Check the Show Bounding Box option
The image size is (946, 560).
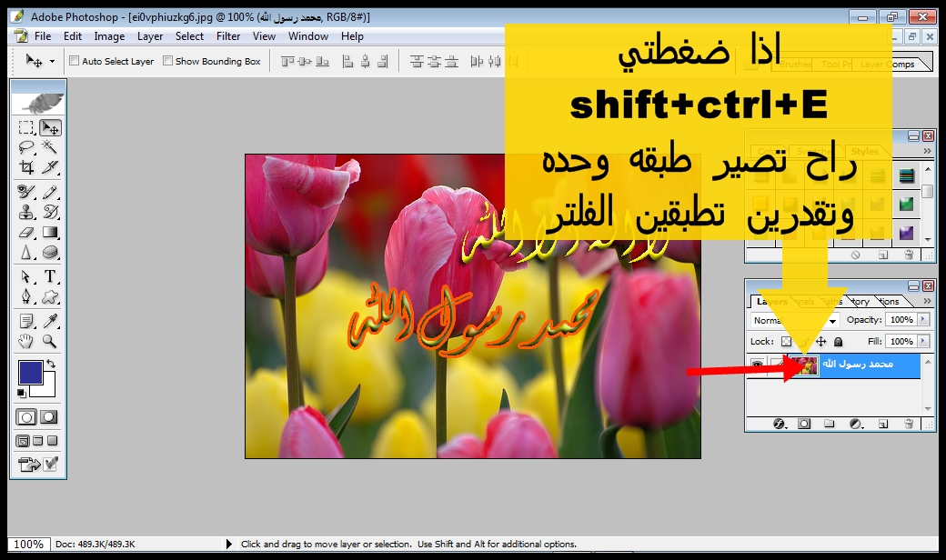coord(167,62)
